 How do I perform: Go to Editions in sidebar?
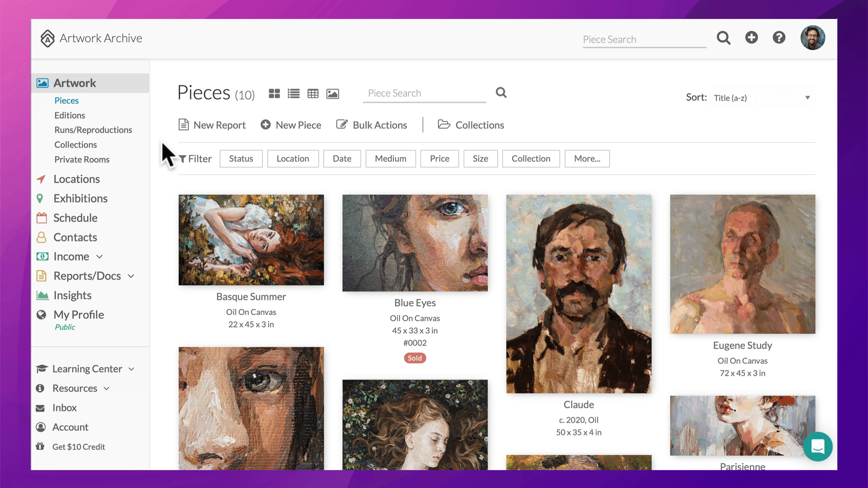70,115
